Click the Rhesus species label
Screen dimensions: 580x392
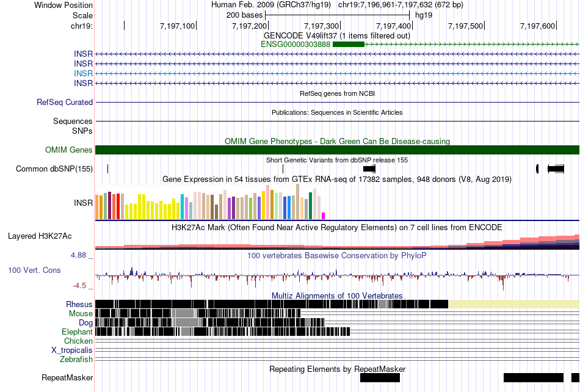79,304
